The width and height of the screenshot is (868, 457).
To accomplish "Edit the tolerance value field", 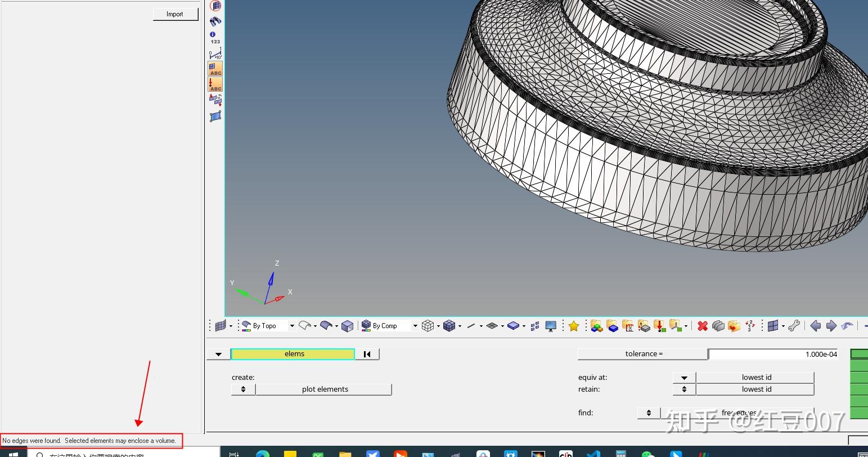I will [773, 354].
